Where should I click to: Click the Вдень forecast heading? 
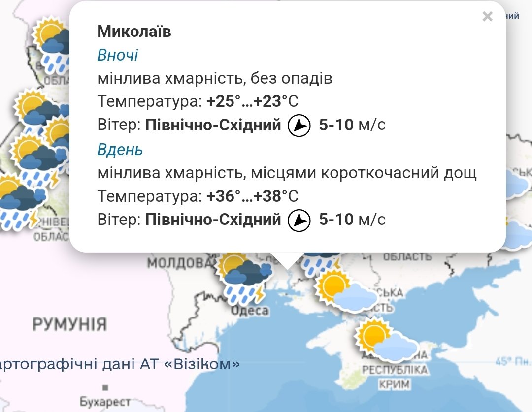(x=120, y=150)
